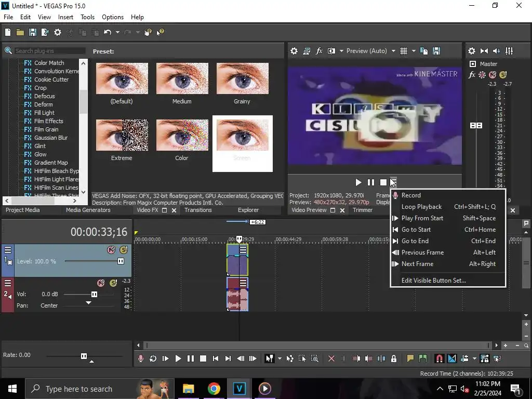Click Stop on the timeline transport bar

click(x=203, y=358)
